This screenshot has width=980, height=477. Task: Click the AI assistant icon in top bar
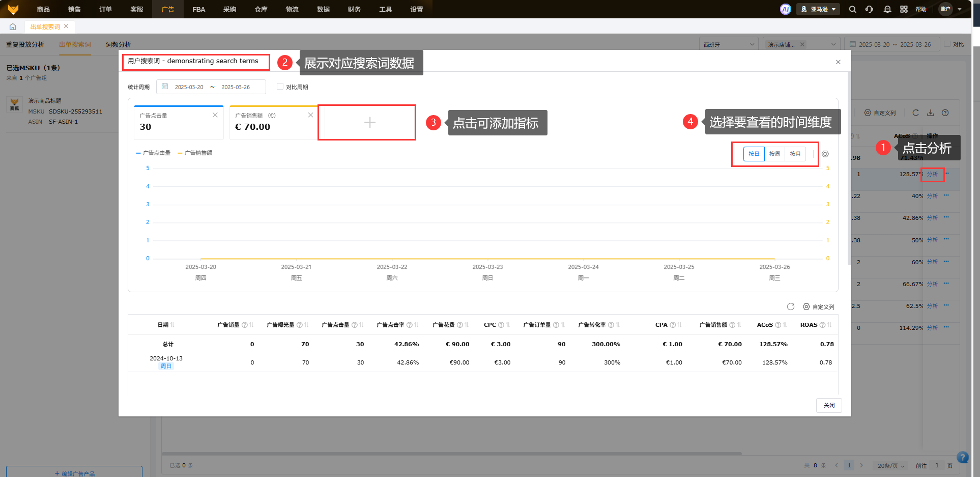[x=785, y=9]
